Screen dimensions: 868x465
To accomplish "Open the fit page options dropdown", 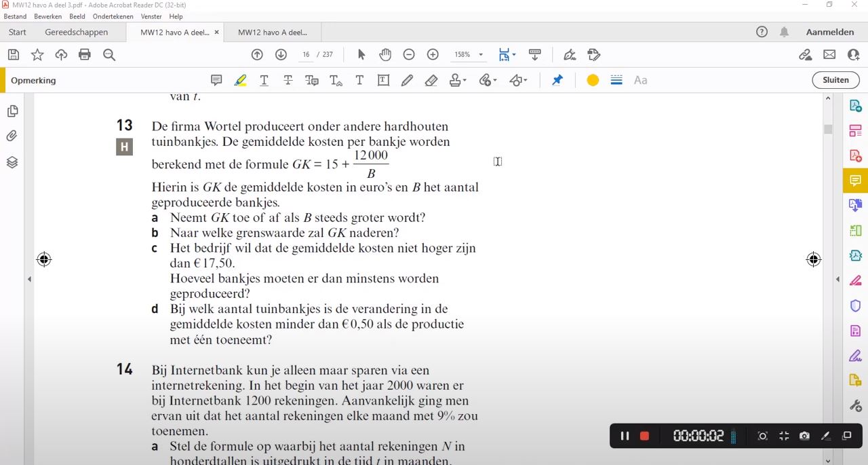I will click(507, 54).
